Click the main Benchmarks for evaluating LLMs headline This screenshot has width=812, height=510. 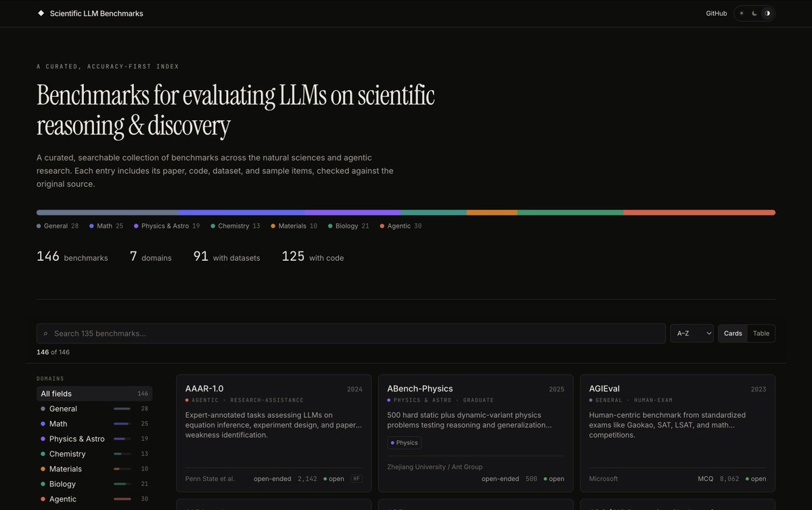tap(235, 110)
